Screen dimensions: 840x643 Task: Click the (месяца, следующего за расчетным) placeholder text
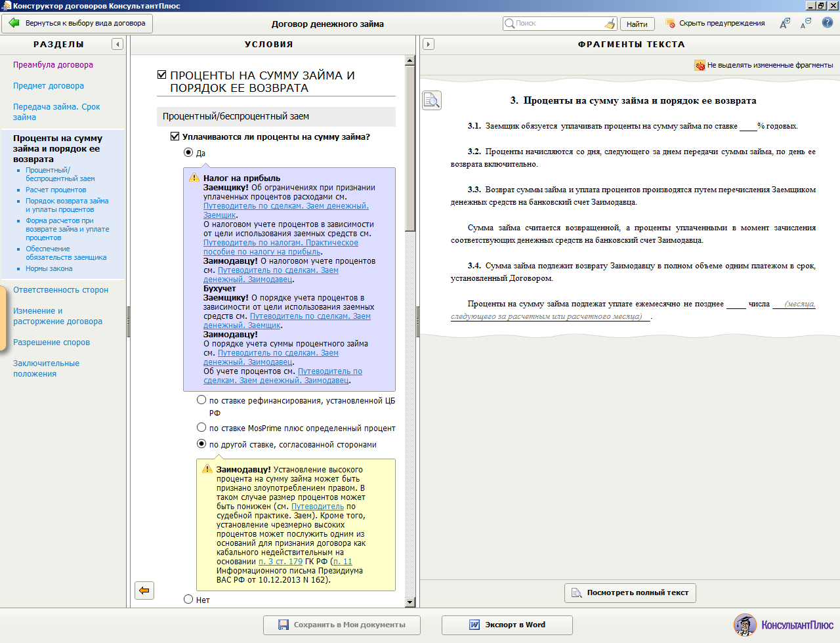pos(633,310)
